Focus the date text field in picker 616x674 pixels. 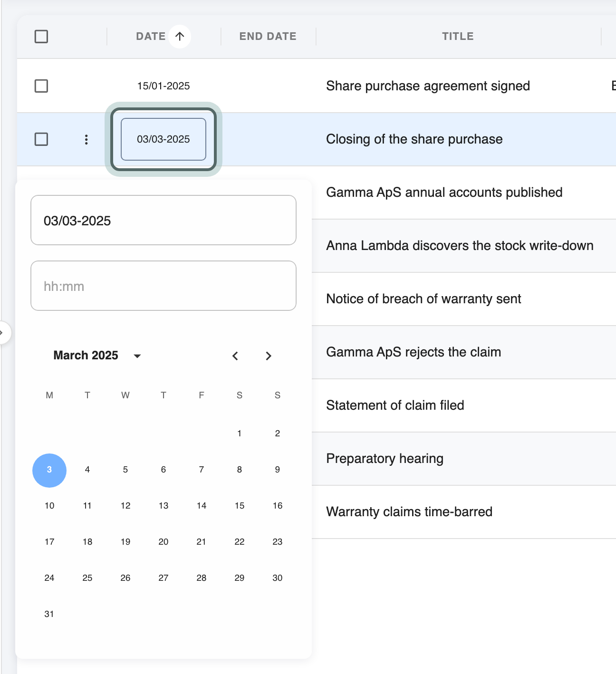[x=164, y=220]
